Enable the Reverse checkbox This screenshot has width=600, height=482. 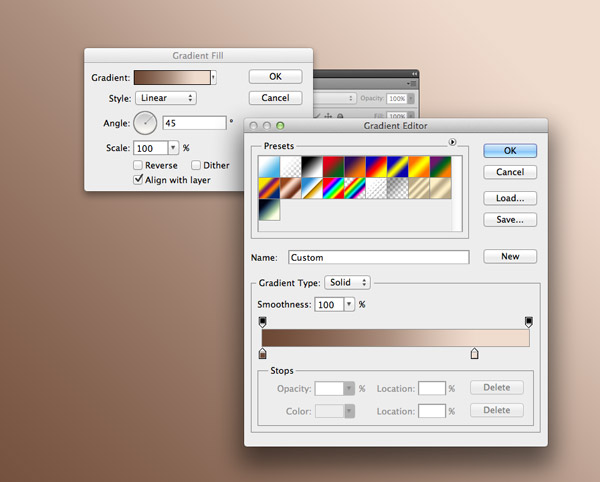[138, 166]
